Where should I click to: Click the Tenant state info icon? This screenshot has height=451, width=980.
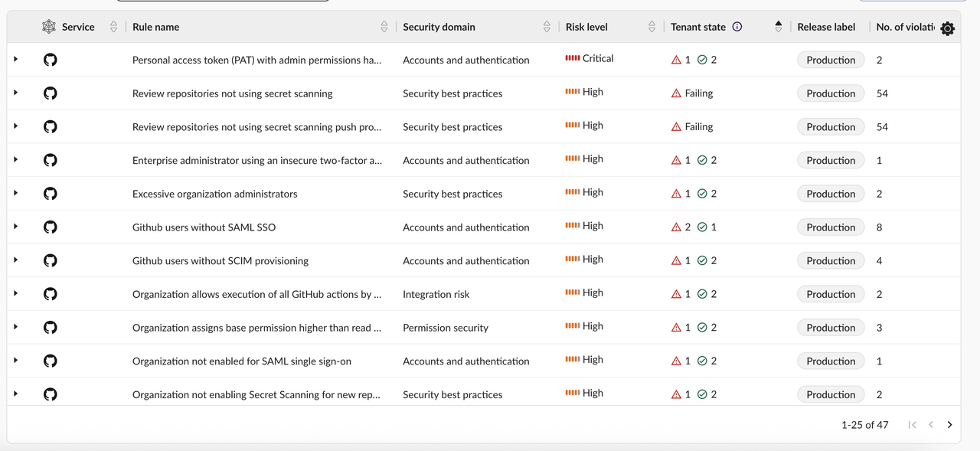pyautogui.click(x=737, y=27)
